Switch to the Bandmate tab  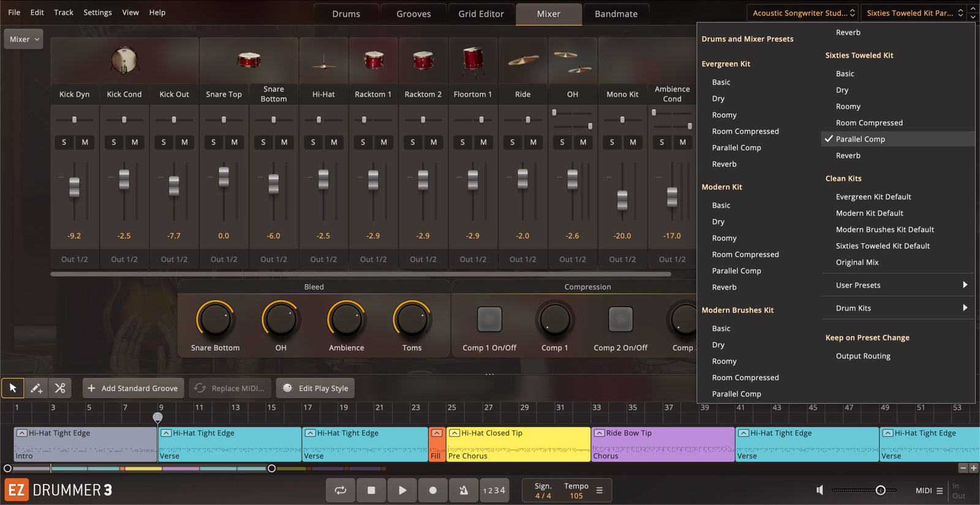616,14
